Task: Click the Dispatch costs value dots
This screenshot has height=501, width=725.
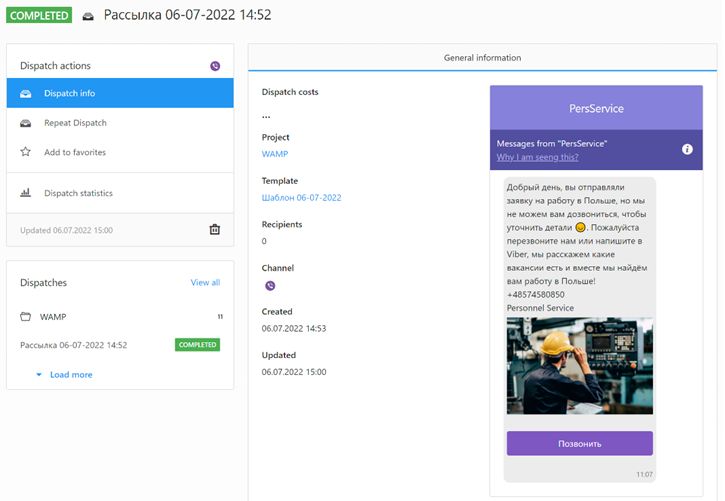Action: coord(266,116)
